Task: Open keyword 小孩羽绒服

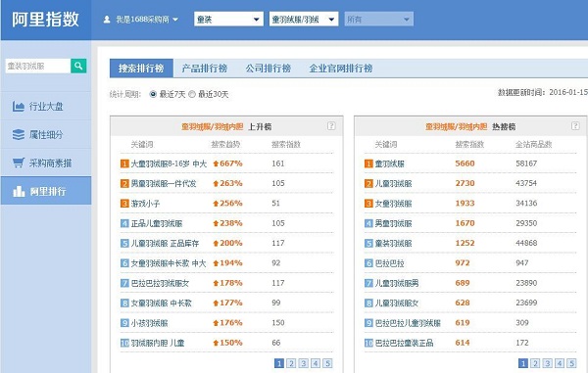Action: point(149,323)
